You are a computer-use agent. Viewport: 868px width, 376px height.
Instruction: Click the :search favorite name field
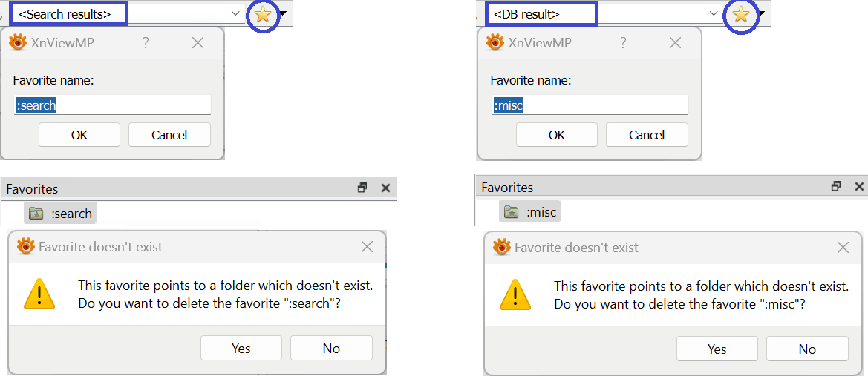(112, 105)
